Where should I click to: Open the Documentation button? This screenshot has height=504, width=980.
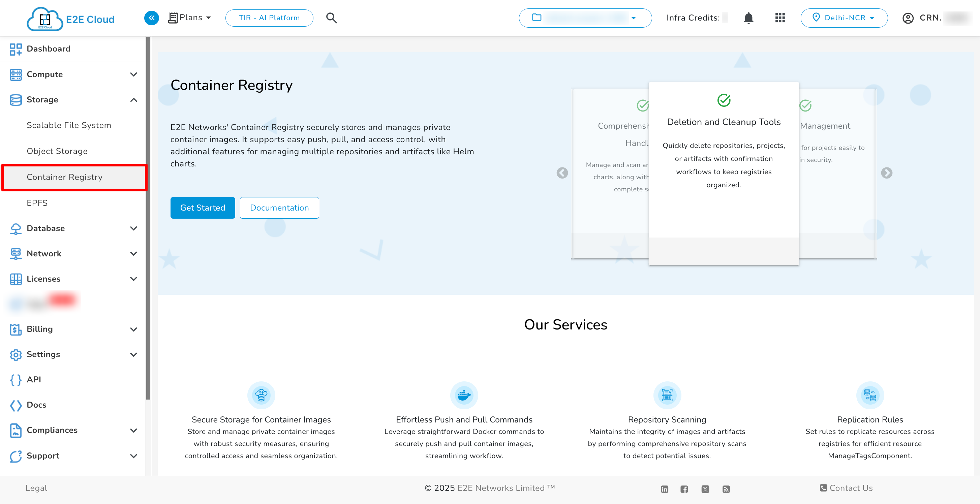(279, 208)
